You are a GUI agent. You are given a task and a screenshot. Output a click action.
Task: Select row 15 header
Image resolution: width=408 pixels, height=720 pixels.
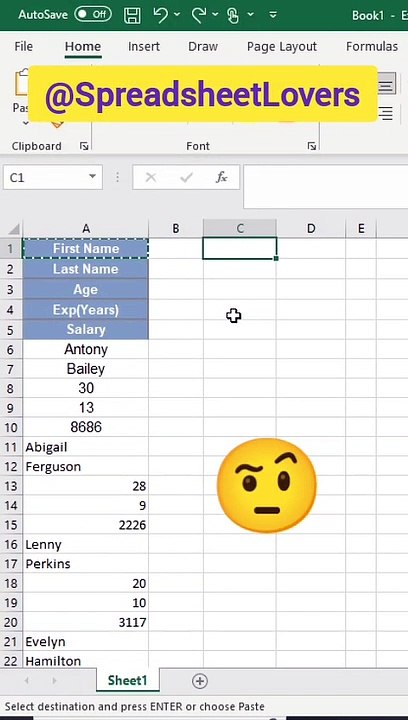point(11,525)
